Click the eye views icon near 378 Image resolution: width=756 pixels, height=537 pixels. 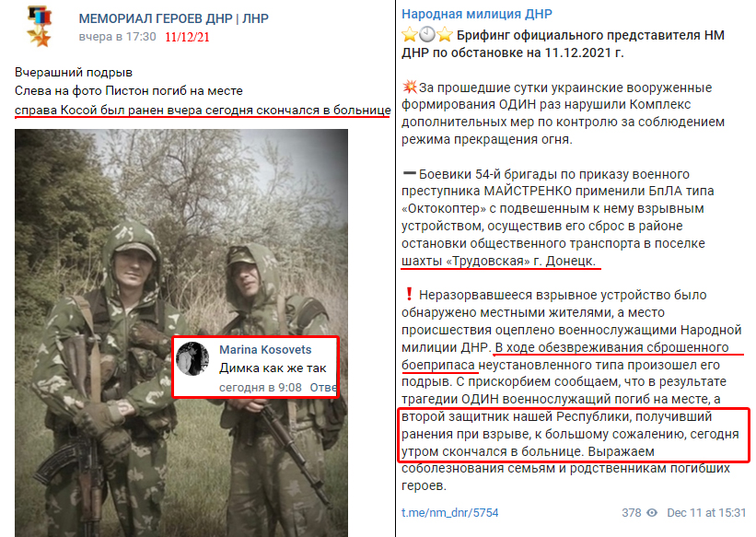pyautogui.click(x=652, y=512)
